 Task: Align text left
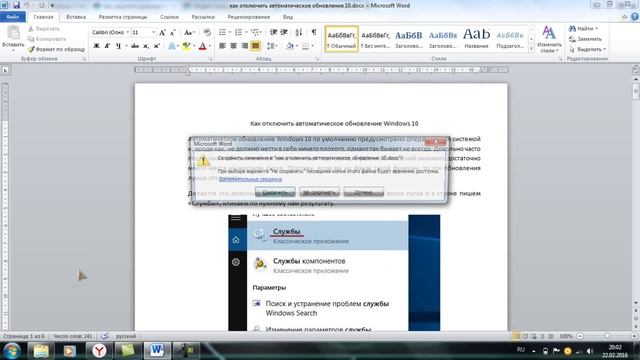(222, 46)
